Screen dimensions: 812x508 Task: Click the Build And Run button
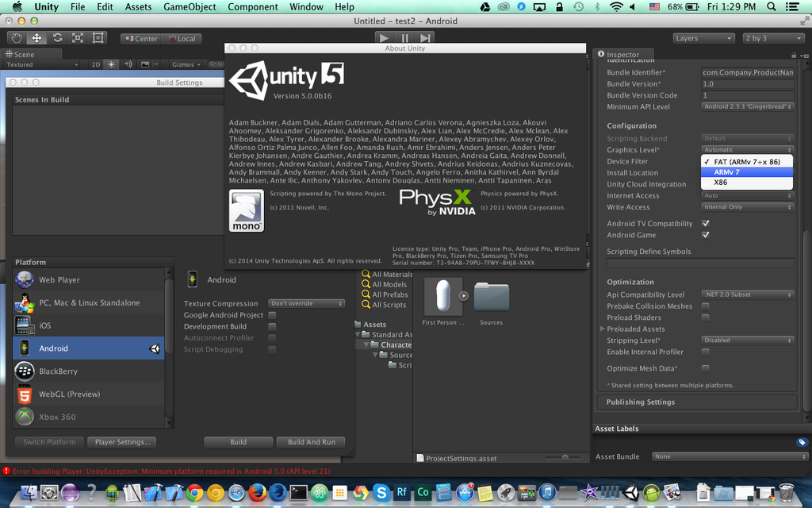click(311, 442)
